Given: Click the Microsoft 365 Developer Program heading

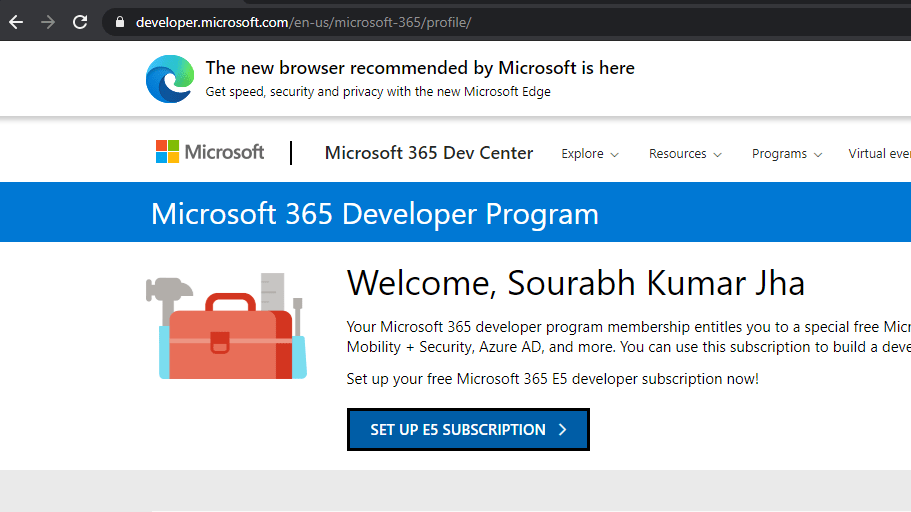Looking at the screenshot, I should pos(375,213).
